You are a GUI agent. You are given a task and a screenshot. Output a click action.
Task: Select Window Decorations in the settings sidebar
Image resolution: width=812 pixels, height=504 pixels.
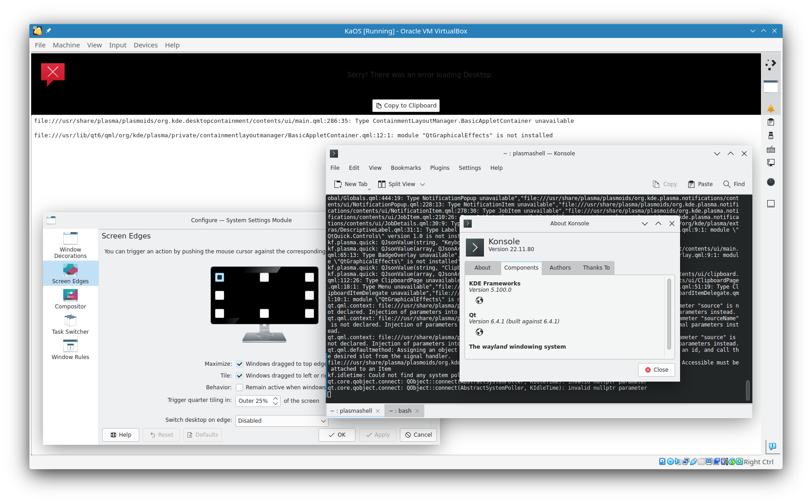pyautogui.click(x=70, y=245)
